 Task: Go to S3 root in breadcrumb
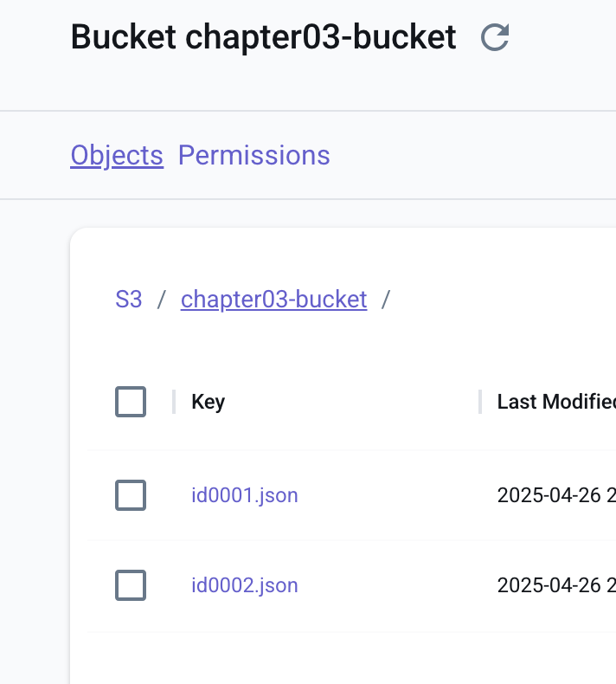click(129, 300)
